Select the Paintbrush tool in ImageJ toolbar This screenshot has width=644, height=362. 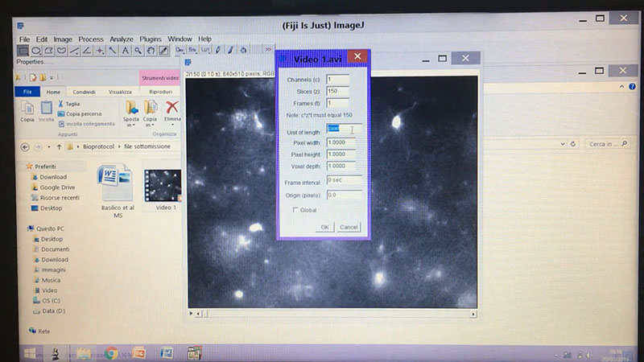pos(231,50)
